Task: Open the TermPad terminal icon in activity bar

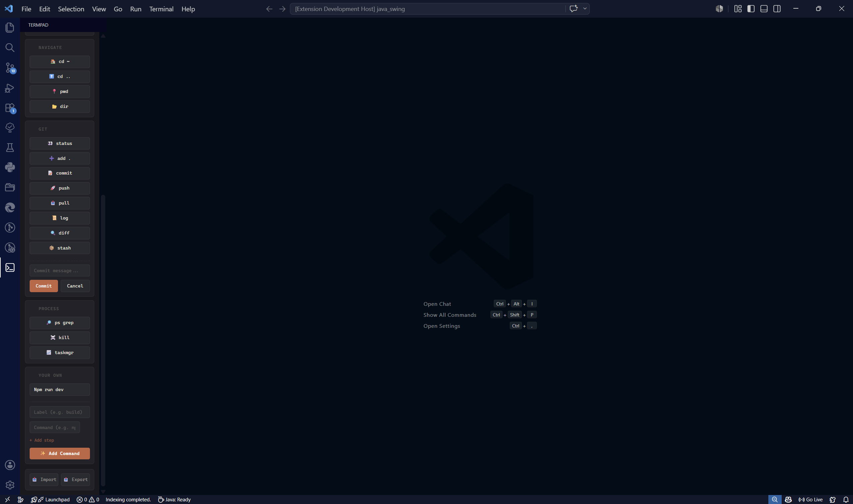Action: tap(10, 267)
